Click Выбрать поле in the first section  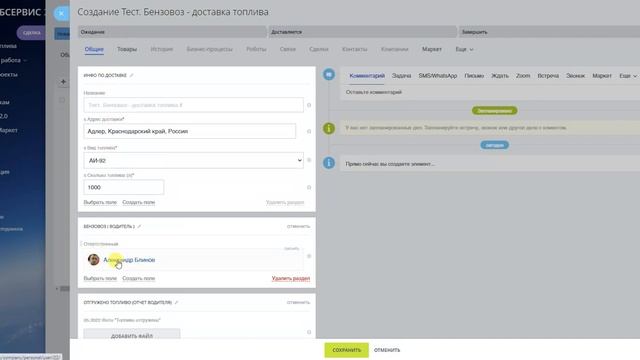(x=100, y=202)
